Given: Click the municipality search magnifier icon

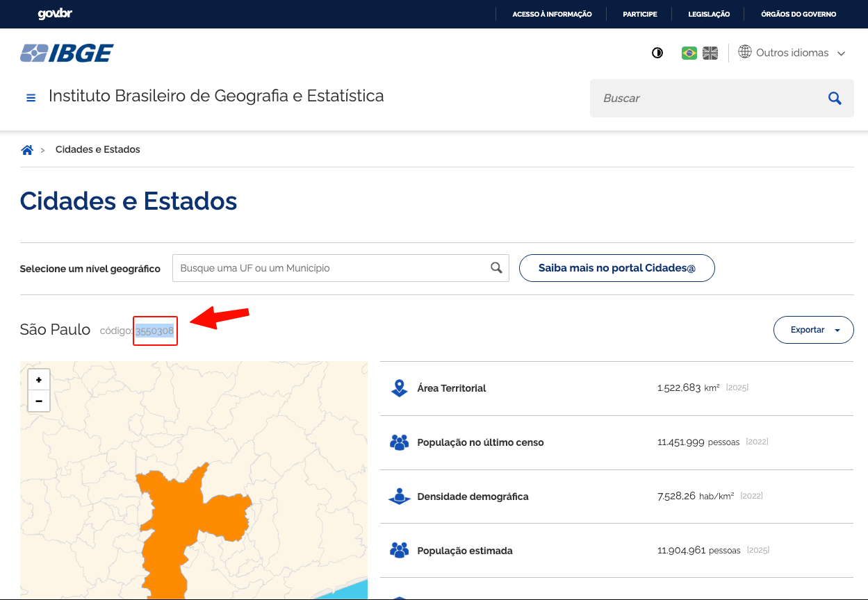Looking at the screenshot, I should pyautogui.click(x=496, y=268).
